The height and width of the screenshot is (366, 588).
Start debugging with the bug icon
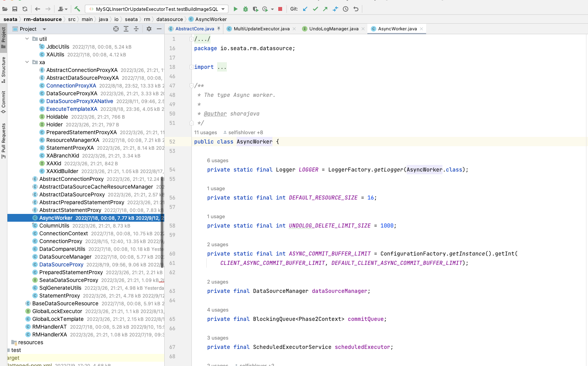[246, 9]
